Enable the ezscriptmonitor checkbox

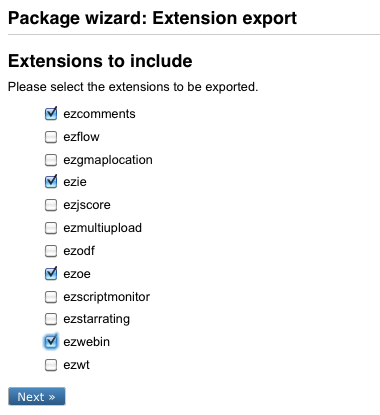tap(51, 297)
